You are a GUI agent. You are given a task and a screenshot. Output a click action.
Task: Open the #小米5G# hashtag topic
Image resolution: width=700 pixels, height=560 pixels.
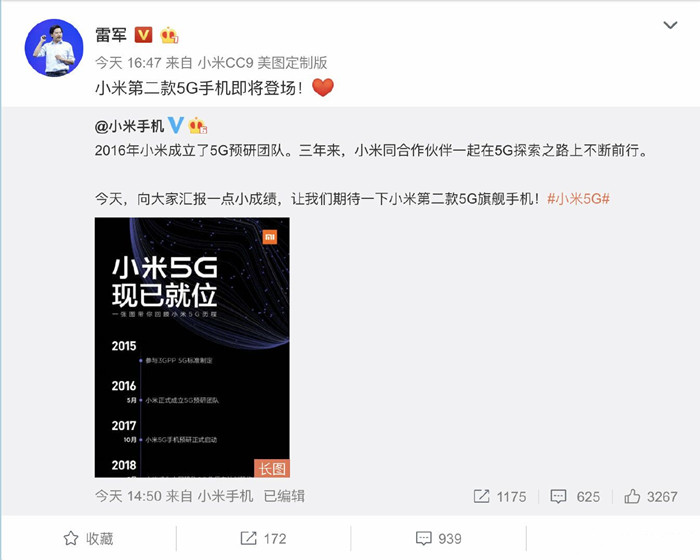[x=578, y=199]
